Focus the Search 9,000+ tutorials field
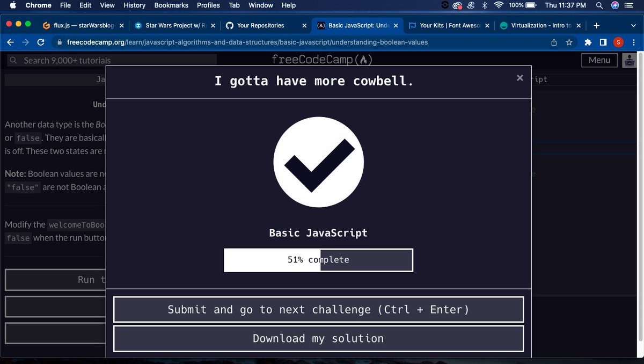The width and height of the screenshot is (644, 364). 111,60
